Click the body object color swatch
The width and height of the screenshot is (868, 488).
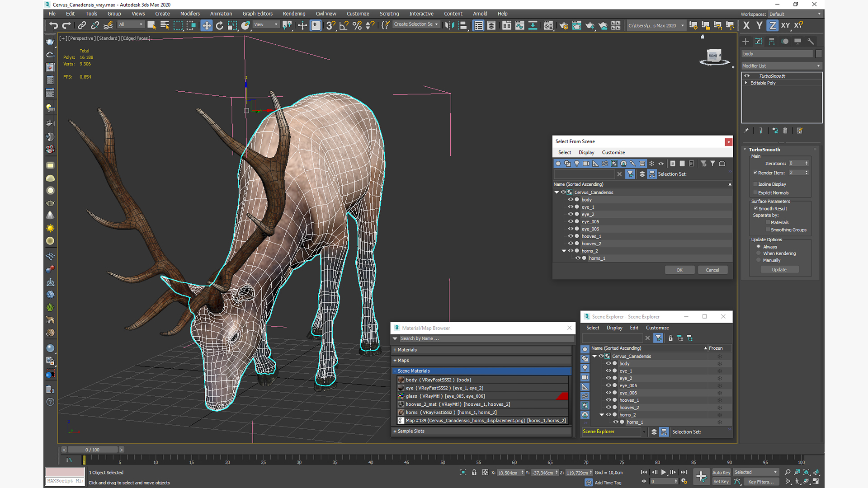818,54
